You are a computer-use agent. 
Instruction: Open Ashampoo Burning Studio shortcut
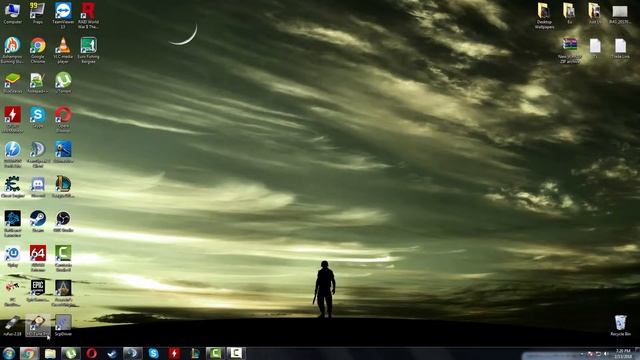[x=12, y=50]
